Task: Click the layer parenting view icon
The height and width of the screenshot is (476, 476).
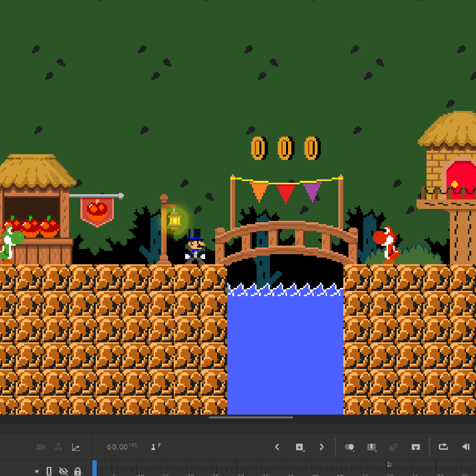Action: [x=58, y=447]
